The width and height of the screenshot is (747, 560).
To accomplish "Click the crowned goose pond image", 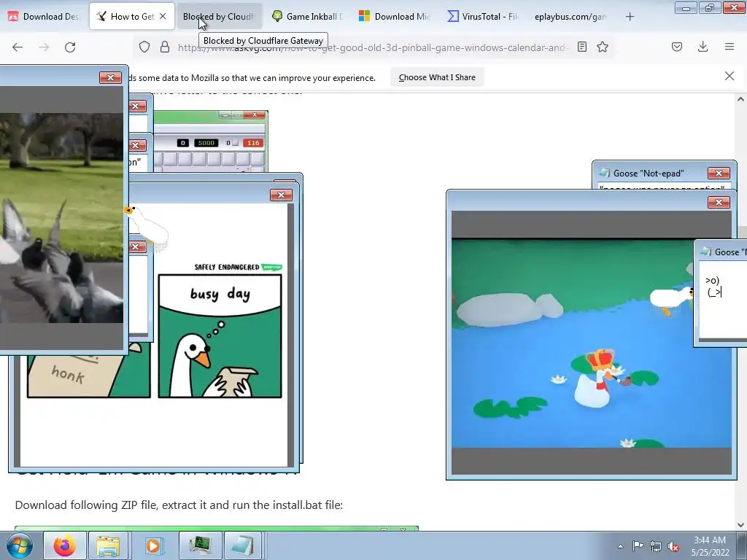I will pyautogui.click(x=591, y=343).
